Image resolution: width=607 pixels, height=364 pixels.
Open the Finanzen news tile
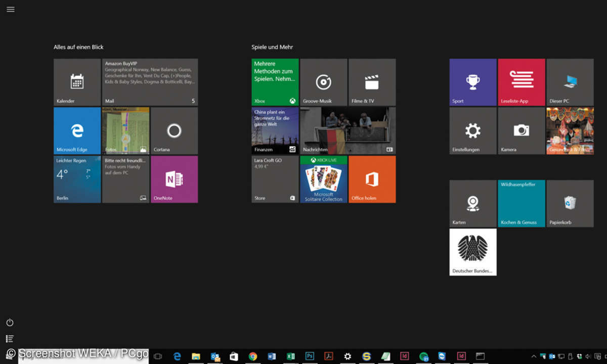tap(275, 130)
